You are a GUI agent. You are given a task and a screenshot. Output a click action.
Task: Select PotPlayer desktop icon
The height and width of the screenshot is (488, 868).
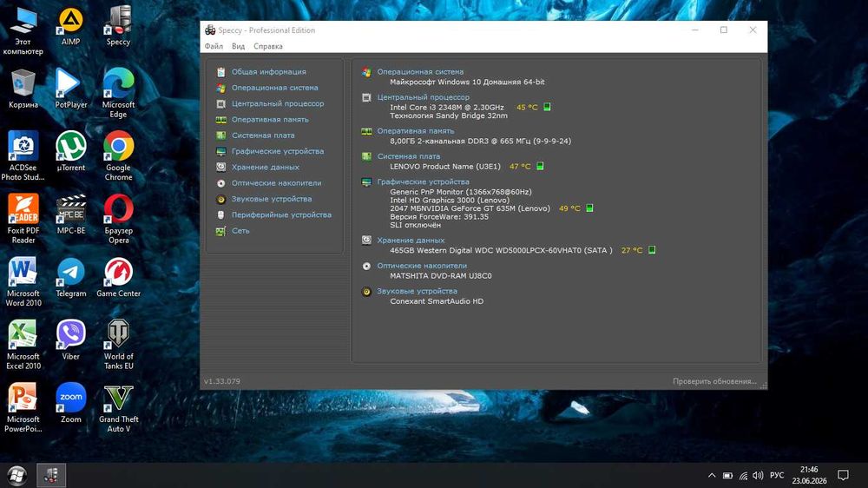point(70,89)
